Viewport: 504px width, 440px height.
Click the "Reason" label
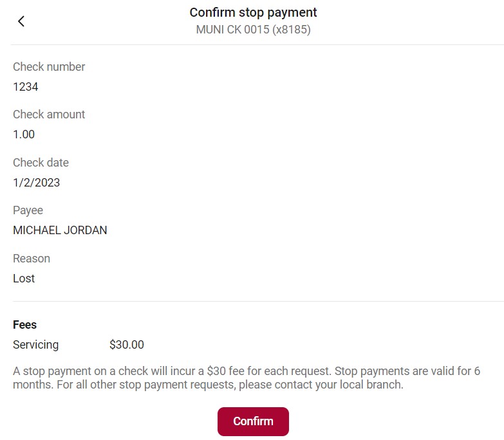[x=32, y=259]
